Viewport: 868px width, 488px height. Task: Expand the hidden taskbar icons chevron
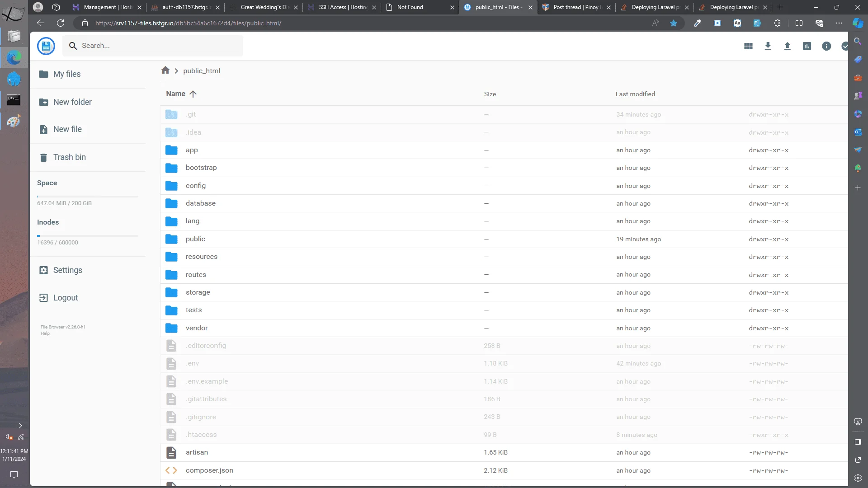(x=20, y=426)
